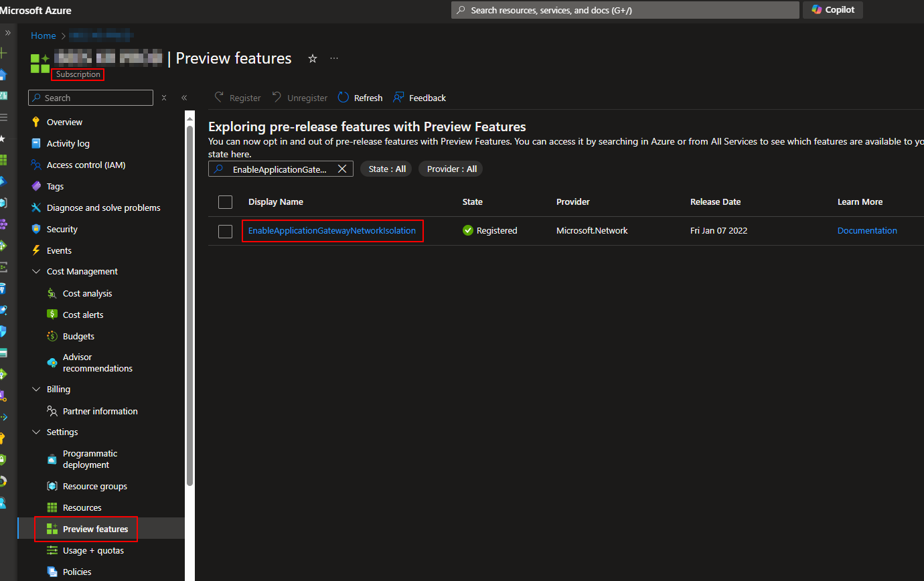This screenshot has width=924, height=581.
Task: Click the Microsoft.Network provider cell
Action: point(593,230)
